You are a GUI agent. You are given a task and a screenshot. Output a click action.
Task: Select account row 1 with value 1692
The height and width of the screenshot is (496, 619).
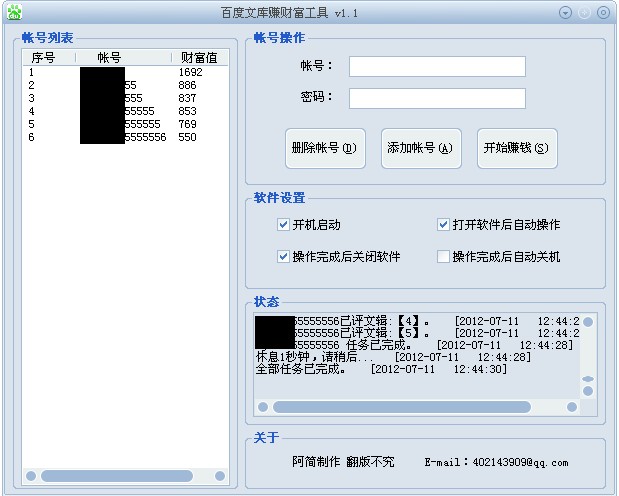[125, 72]
